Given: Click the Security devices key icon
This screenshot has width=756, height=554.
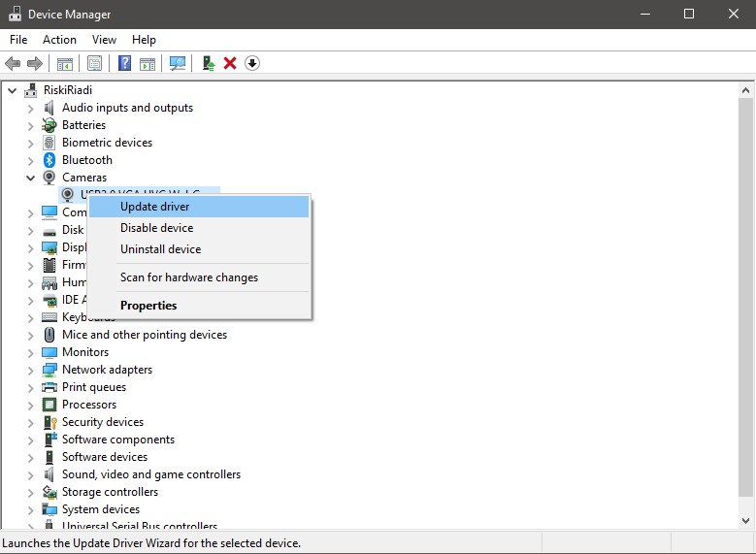Looking at the screenshot, I should (x=50, y=422).
